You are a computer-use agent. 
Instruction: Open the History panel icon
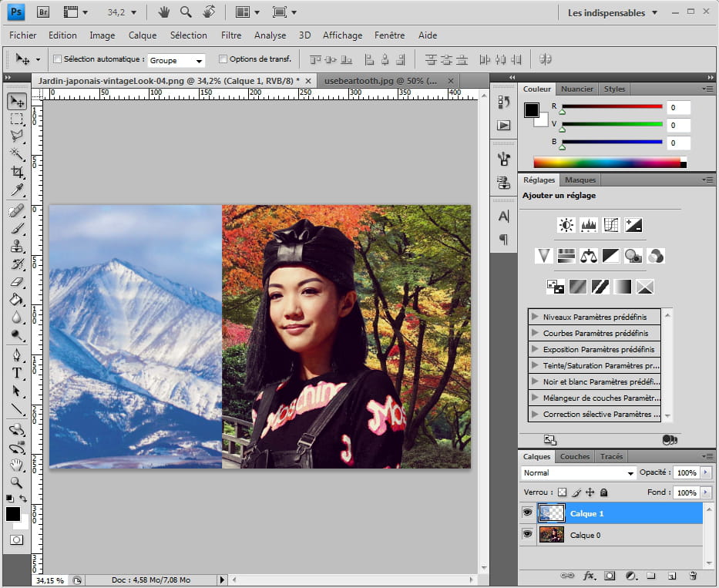tap(504, 102)
